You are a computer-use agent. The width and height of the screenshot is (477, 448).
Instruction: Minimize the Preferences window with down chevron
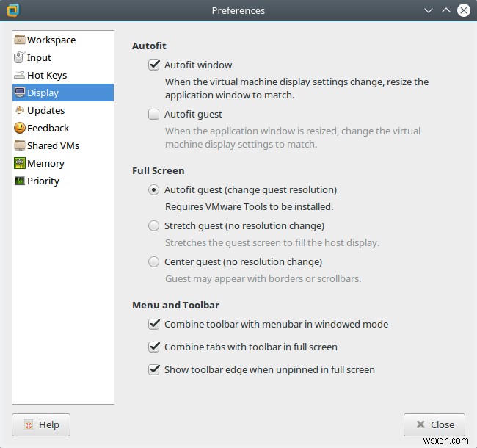[x=429, y=11]
